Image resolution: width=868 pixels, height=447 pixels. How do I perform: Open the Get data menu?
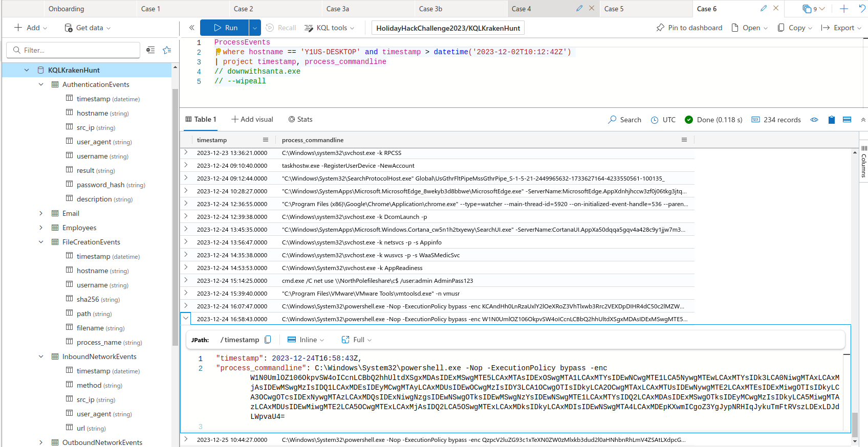(x=88, y=28)
